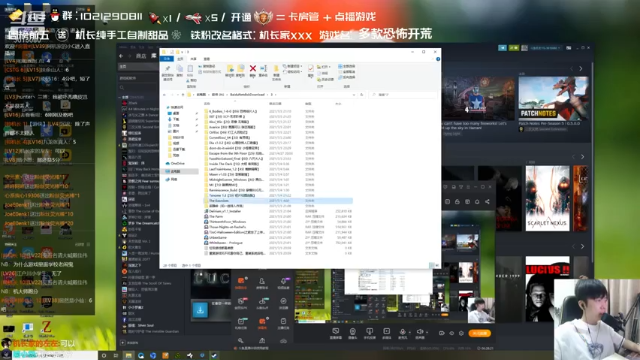640x360 pixels.
Task: Click the taskbar search icon
Action: pos(104,356)
